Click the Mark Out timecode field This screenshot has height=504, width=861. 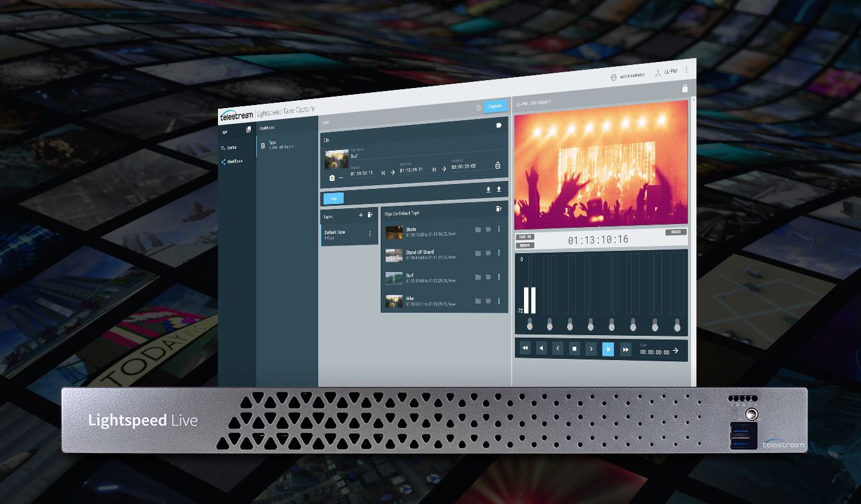413,169
